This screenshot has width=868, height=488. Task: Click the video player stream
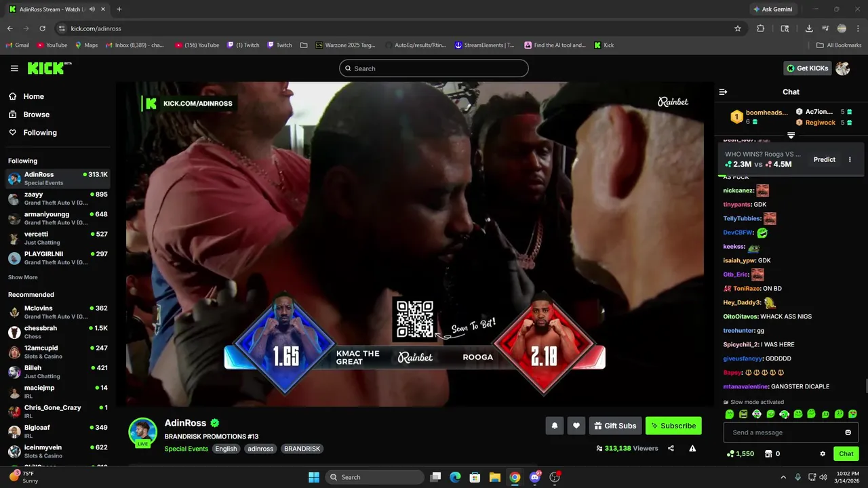point(415,244)
